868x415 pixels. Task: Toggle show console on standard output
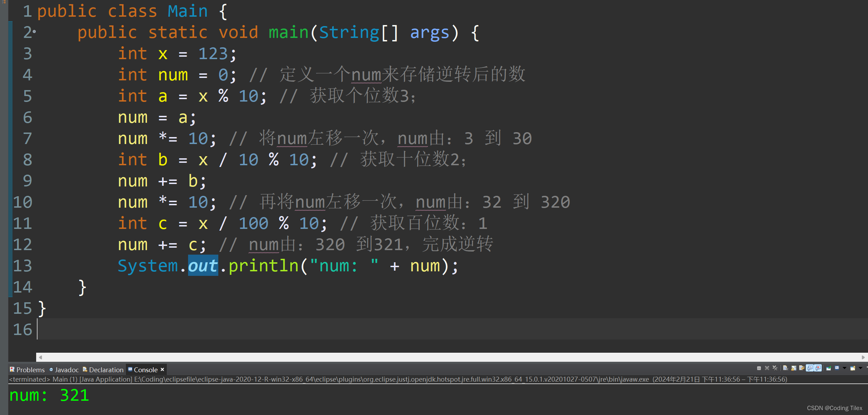point(810,368)
